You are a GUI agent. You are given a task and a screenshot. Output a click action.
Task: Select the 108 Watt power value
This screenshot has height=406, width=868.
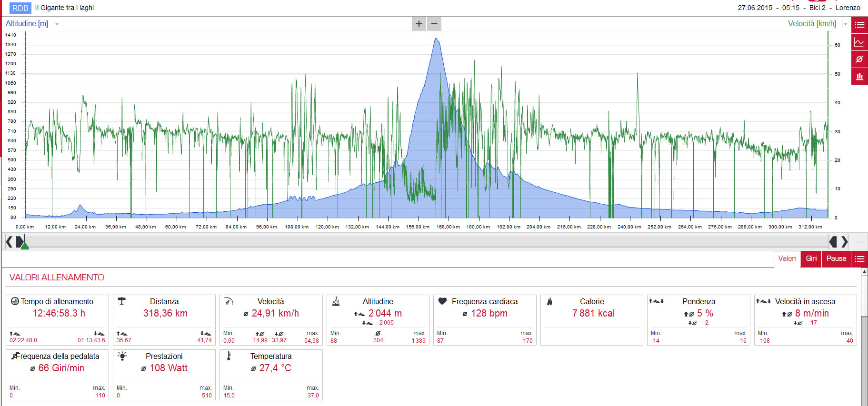pos(169,368)
